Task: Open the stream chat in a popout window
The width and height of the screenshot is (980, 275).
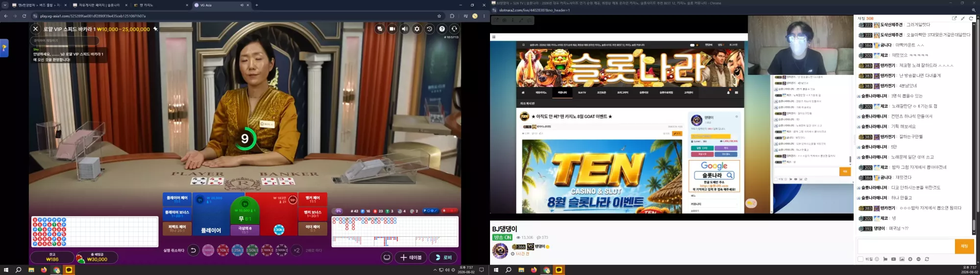Action: pos(955,18)
